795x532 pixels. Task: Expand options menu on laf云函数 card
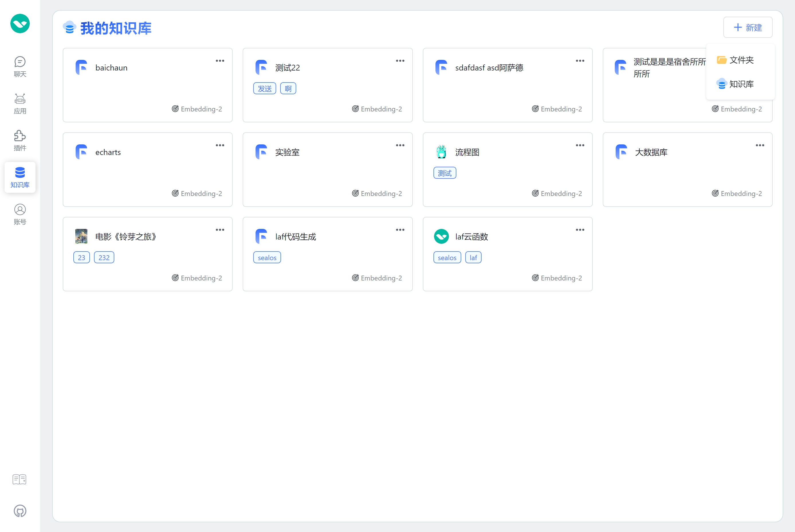pyautogui.click(x=580, y=230)
